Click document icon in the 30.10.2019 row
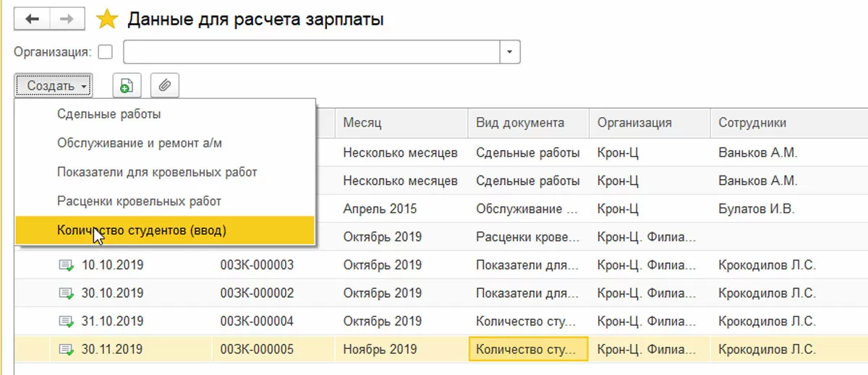The width and height of the screenshot is (868, 375). tap(66, 293)
